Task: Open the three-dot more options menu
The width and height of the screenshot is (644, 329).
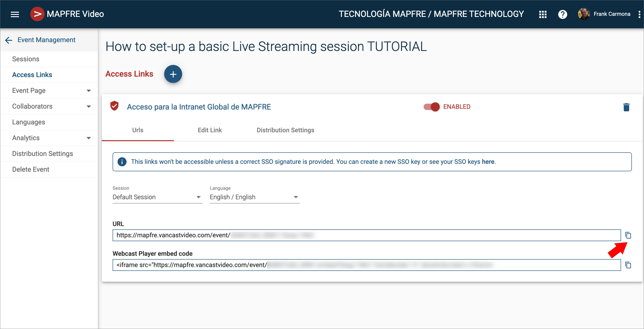Action: click(x=639, y=14)
